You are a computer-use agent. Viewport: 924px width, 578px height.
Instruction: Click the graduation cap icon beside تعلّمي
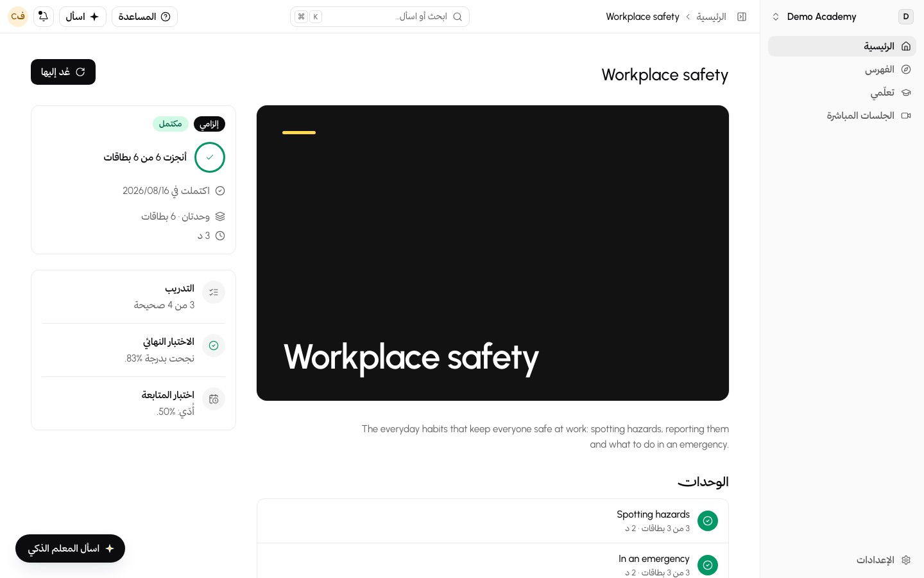(x=906, y=92)
